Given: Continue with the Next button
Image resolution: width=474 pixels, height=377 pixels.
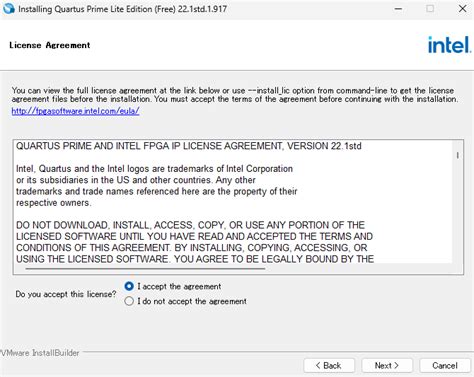Looking at the screenshot, I should (x=387, y=366).
